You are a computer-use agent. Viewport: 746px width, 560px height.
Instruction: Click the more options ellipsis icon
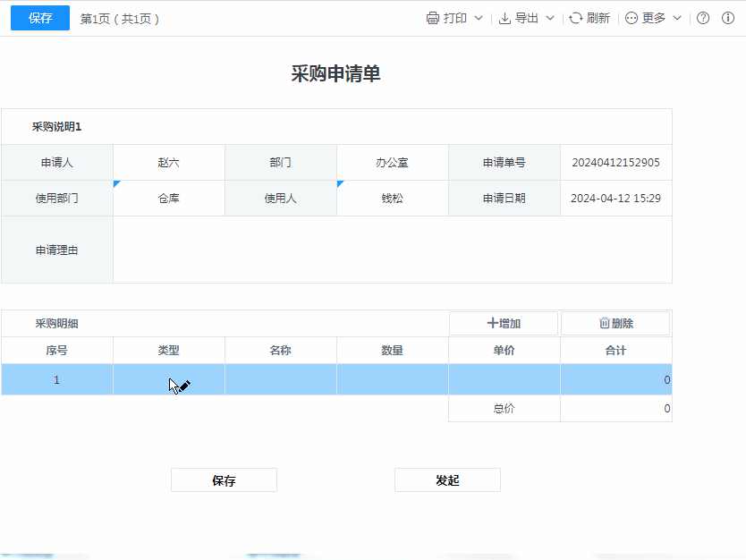632,18
